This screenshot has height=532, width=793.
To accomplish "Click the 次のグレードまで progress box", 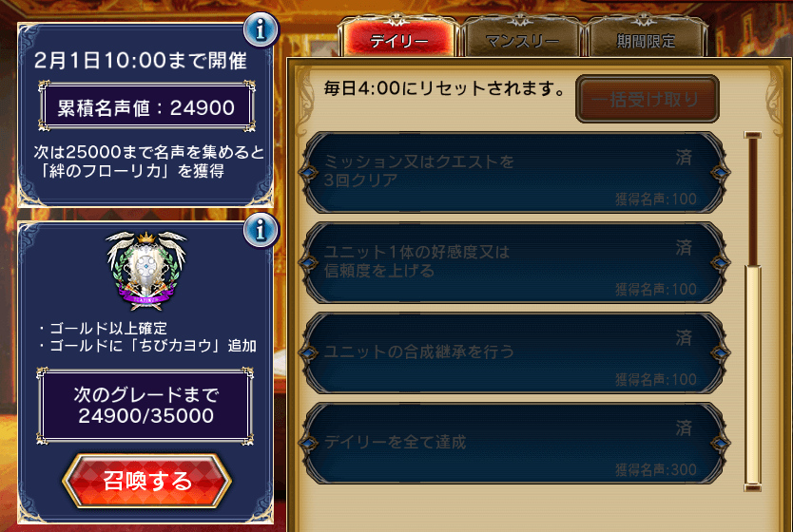I will tap(146, 406).
